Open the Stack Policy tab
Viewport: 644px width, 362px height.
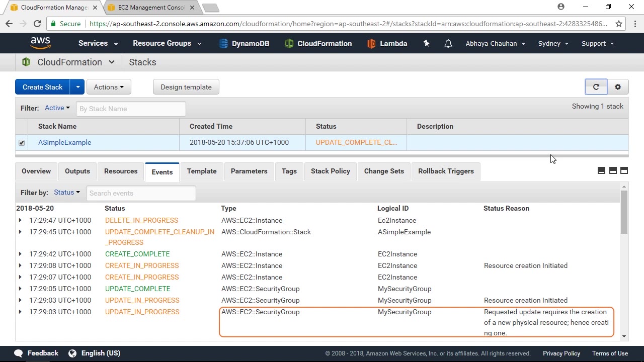pyautogui.click(x=331, y=171)
